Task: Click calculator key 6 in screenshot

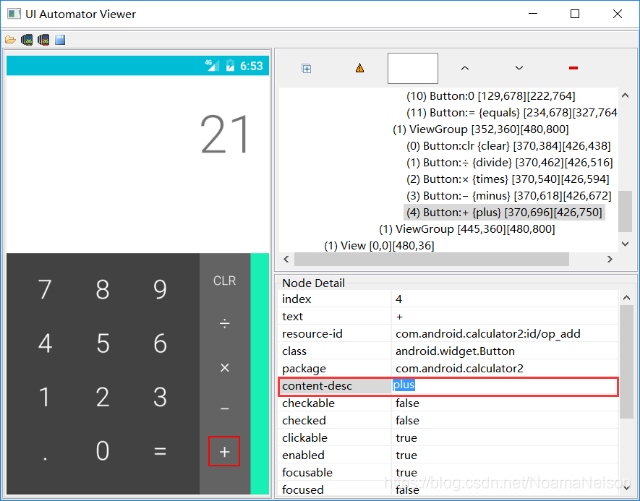Action: click(160, 343)
